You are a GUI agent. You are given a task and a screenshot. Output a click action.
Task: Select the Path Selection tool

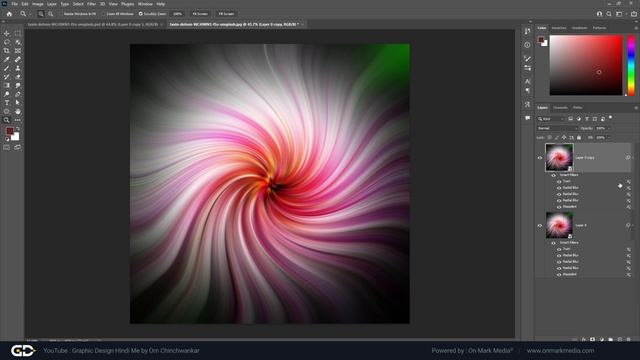click(18, 102)
